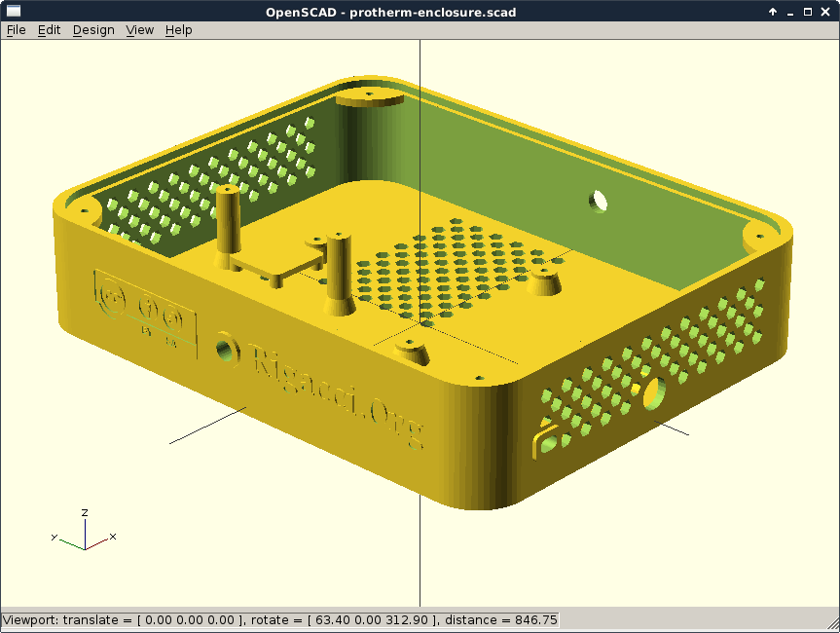Open the Help menu
This screenshot has width=840, height=633.
(178, 30)
